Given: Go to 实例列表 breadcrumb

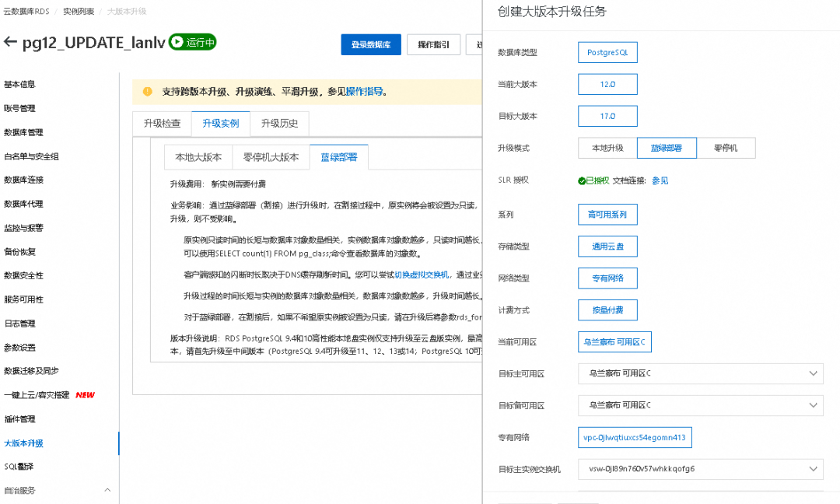Looking at the screenshot, I should (79, 11).
